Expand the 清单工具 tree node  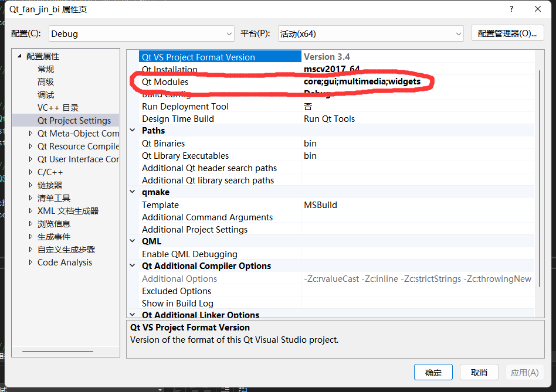[30, 198]
